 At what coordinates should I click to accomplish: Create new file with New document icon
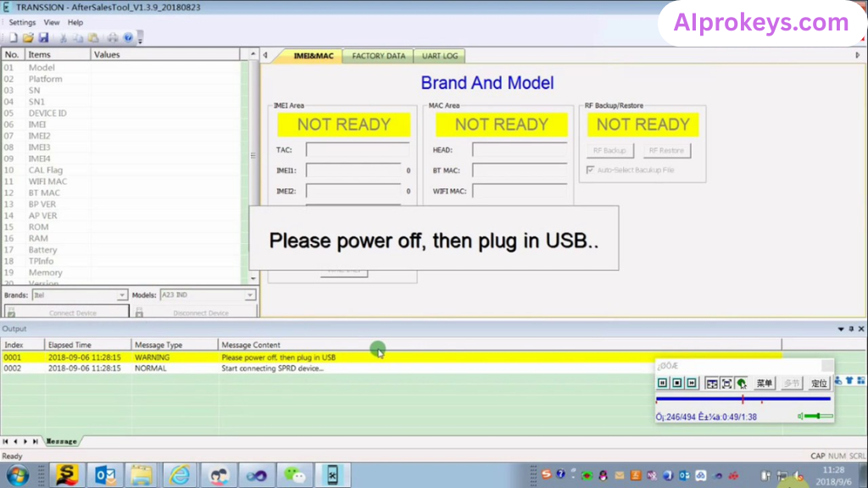(14, 38)
